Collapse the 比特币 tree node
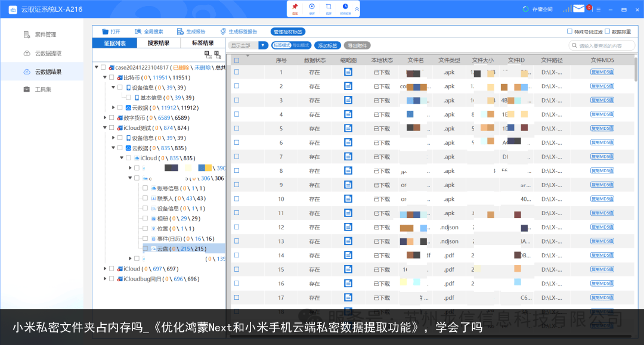Image resolution: width=644 pixels, height=345 pixels. 105,77
